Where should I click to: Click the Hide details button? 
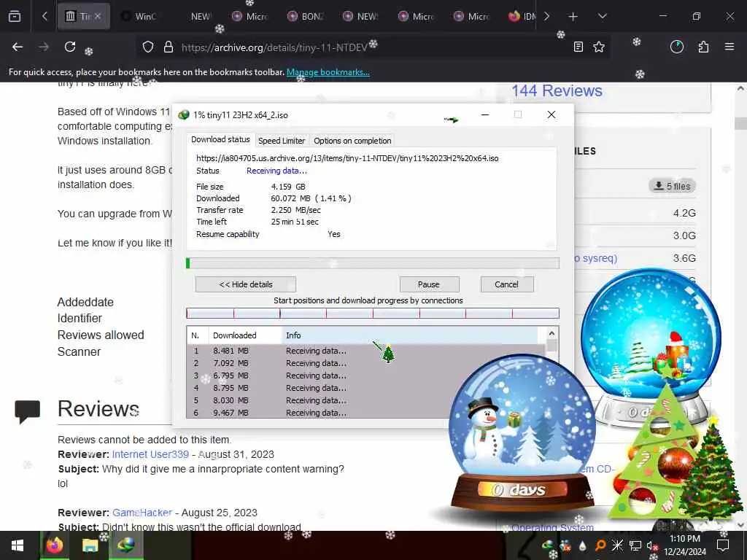(246, 284)
